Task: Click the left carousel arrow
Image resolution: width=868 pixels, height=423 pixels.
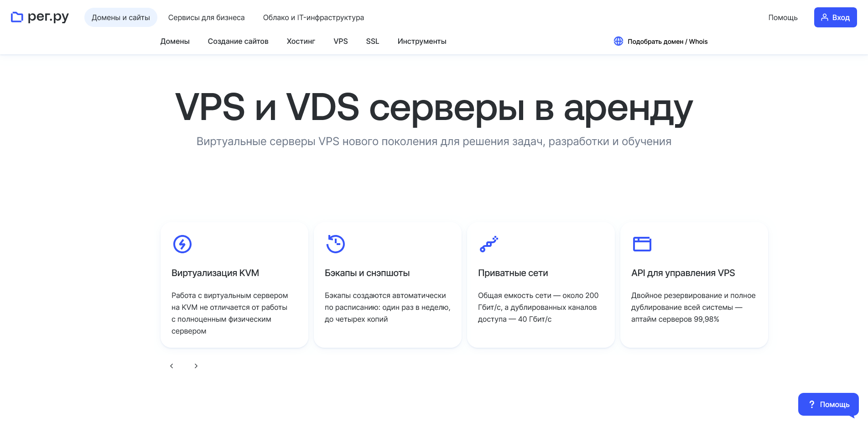Action: 171,366
